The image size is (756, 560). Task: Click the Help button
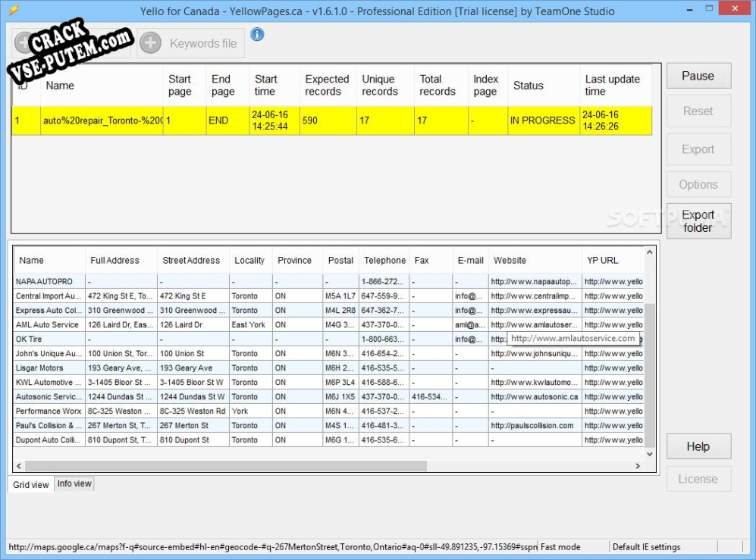(698, 447)
